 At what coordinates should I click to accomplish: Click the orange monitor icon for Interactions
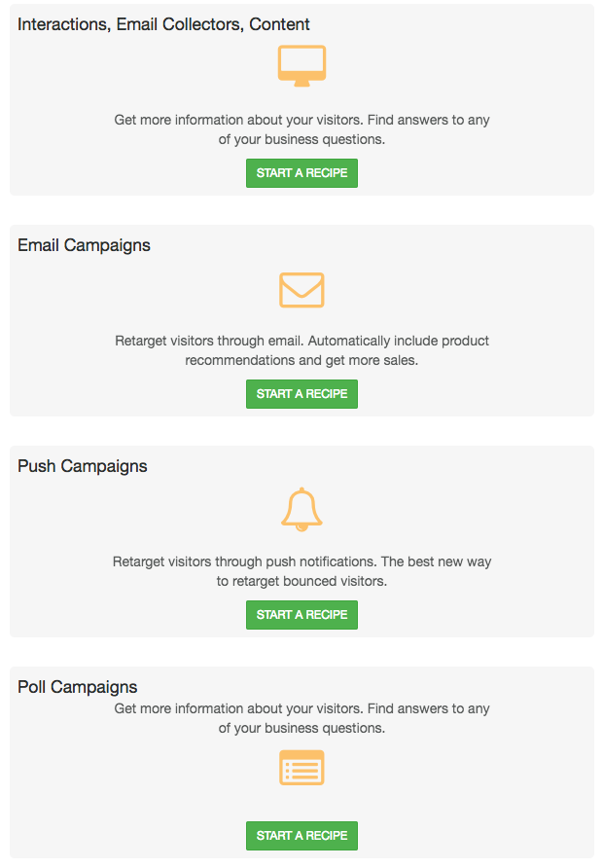click(x=301, y=66)
